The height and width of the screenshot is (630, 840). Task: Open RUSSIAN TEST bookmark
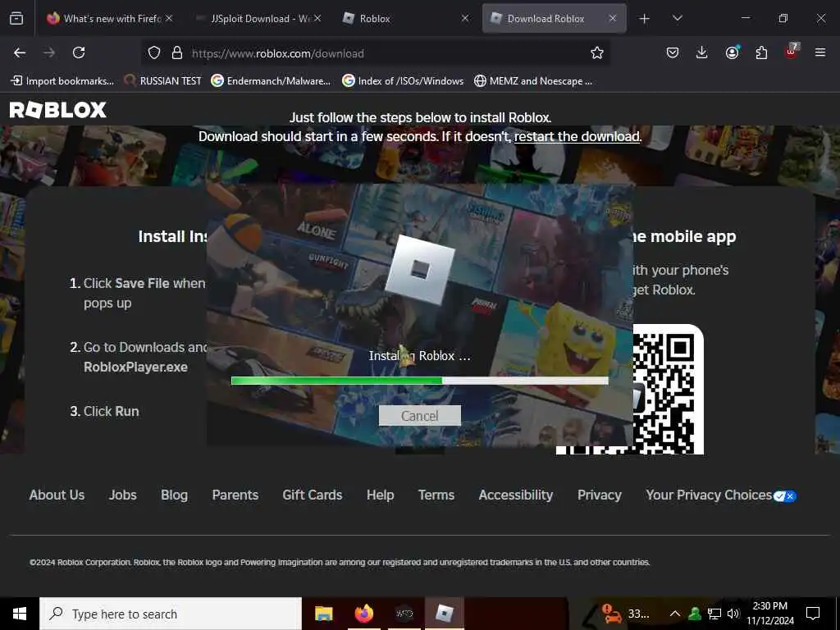click(x=163, y=81)
